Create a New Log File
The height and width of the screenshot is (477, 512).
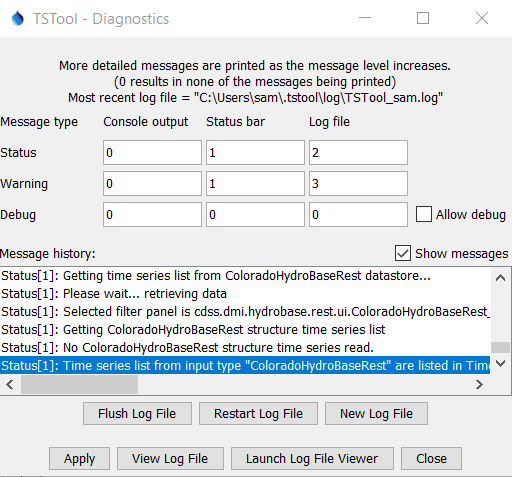click(376, 414)
